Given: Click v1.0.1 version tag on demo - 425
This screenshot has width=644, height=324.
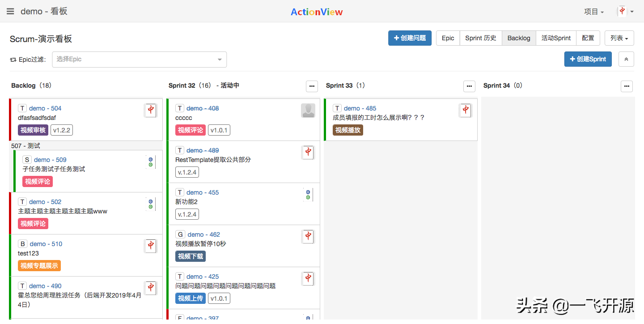Looking at the screenshot, I should (x=219, y=298).
